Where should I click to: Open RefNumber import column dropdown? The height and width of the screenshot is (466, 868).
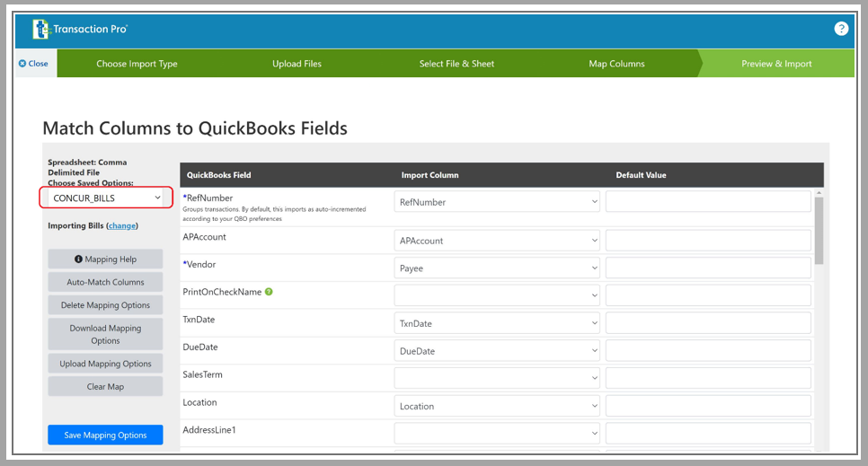point(497,202)
